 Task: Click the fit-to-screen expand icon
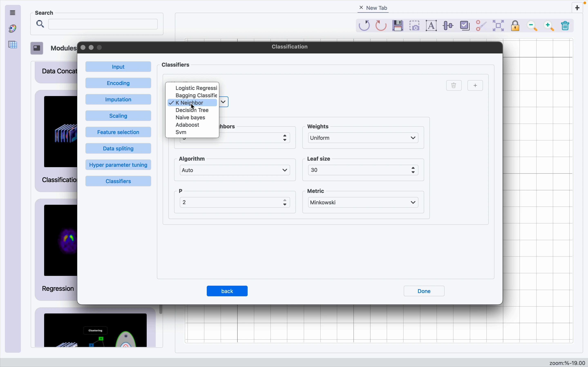[499, 26]
